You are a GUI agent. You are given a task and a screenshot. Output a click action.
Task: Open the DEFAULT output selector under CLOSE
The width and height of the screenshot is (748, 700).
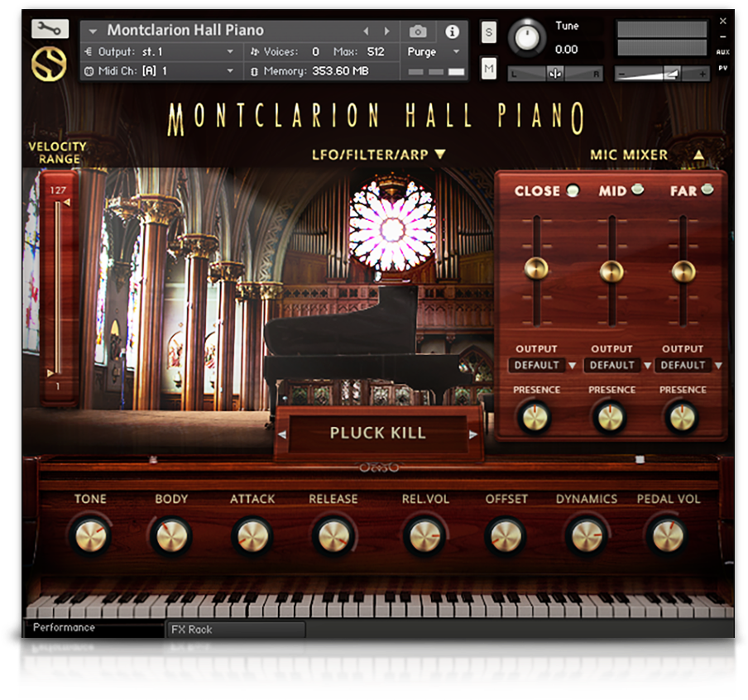pyautogui.click(x=536, y=365)
